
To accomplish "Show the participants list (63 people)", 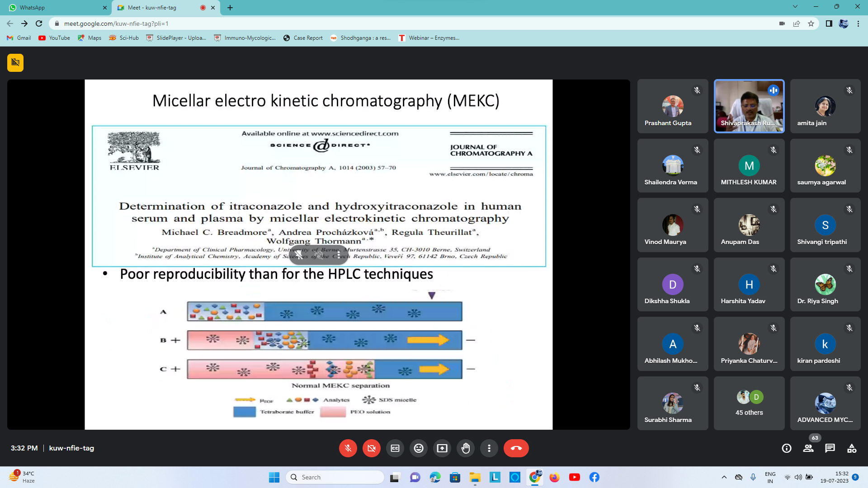I will [x=808, y=448].
